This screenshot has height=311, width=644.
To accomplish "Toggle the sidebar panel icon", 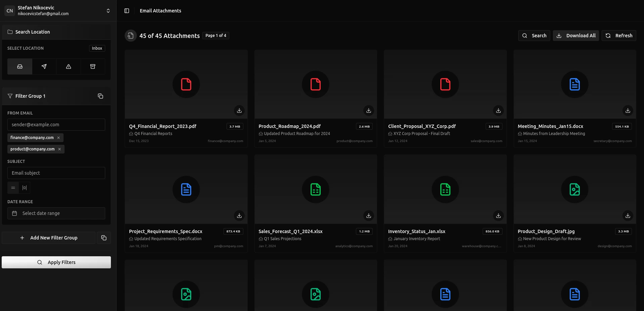I will [x=127, y=11].
